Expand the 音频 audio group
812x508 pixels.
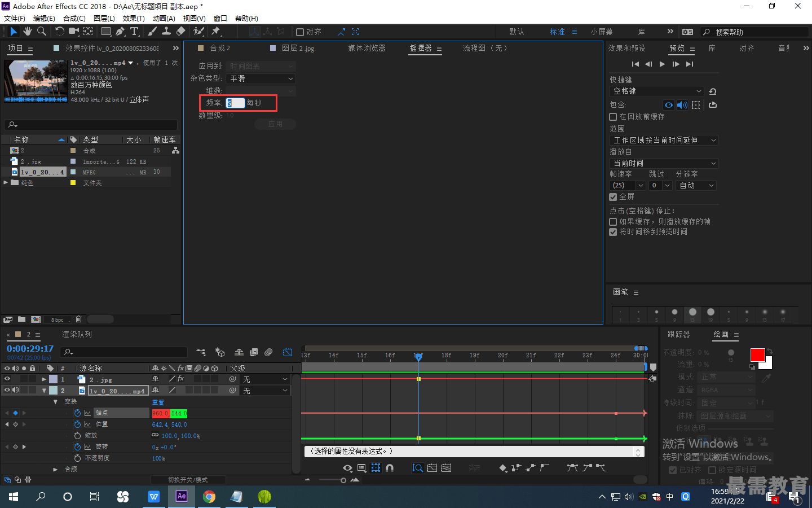coord(55,470)
